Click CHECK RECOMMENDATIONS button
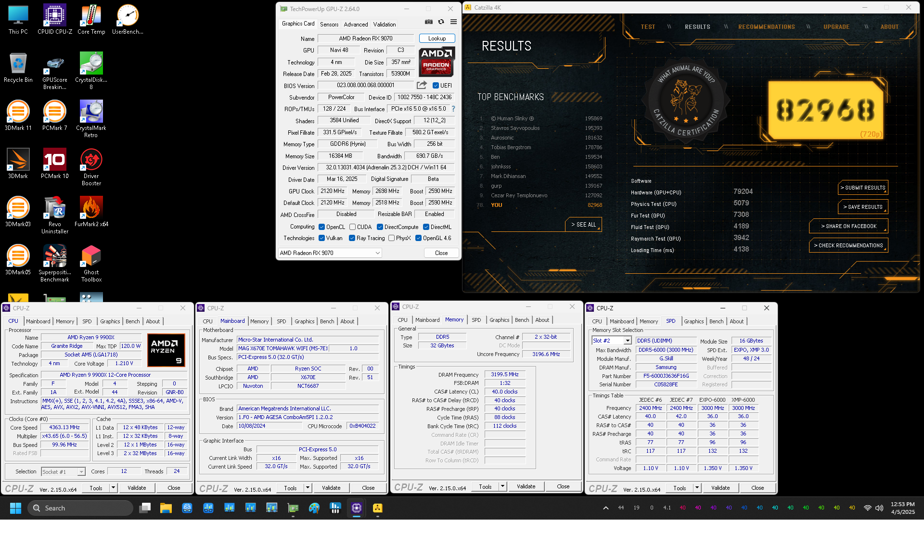Screen dimensions: 924x560 point(848,245)
